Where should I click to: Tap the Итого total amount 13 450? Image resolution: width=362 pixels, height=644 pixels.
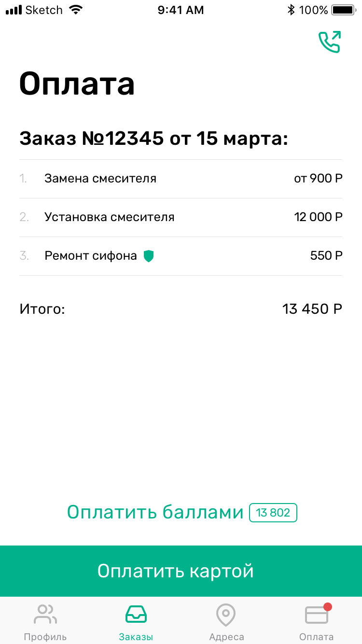pos(312,309)
